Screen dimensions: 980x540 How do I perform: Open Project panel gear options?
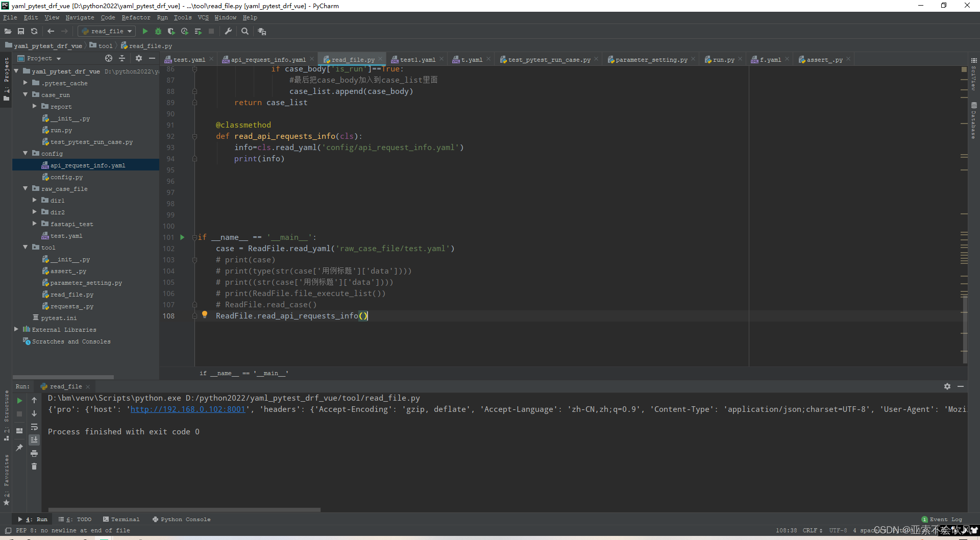coord(138,58)
